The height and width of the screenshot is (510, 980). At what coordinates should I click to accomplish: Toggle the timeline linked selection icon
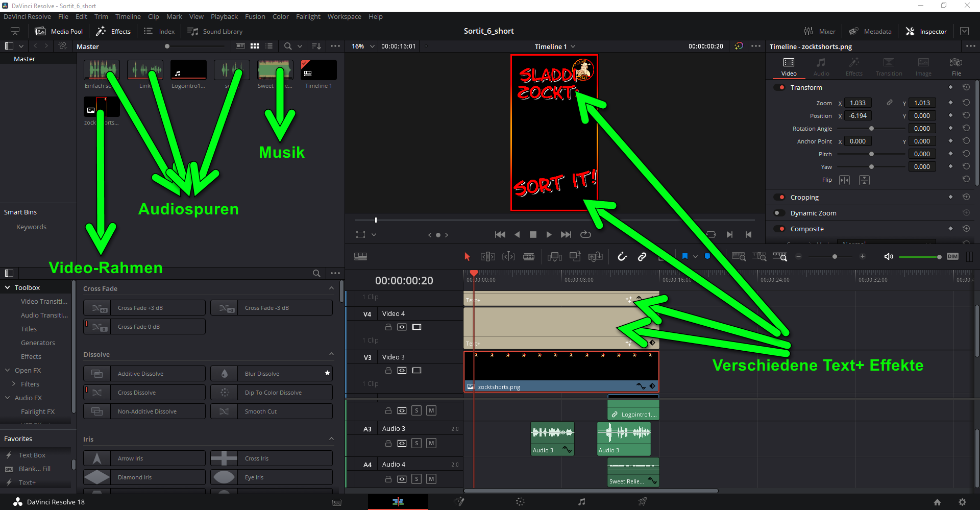pyautogui.click(x=642, y=257)
